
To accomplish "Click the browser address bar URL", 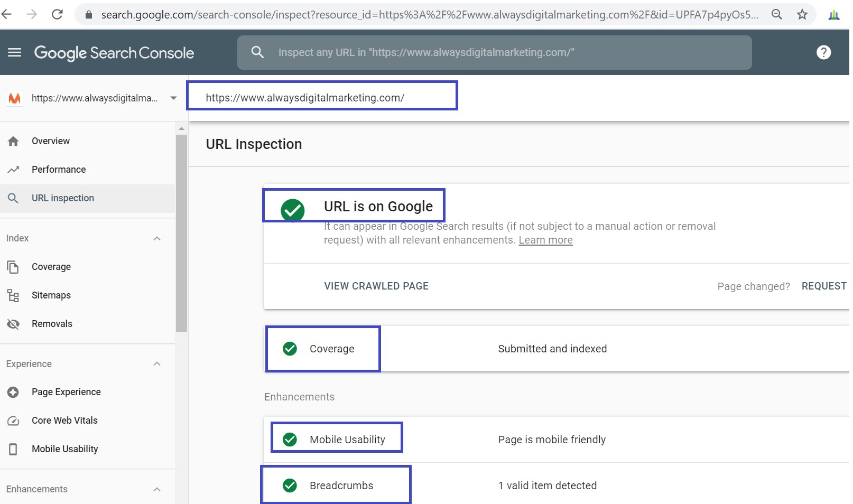I will tap(429, 15).
